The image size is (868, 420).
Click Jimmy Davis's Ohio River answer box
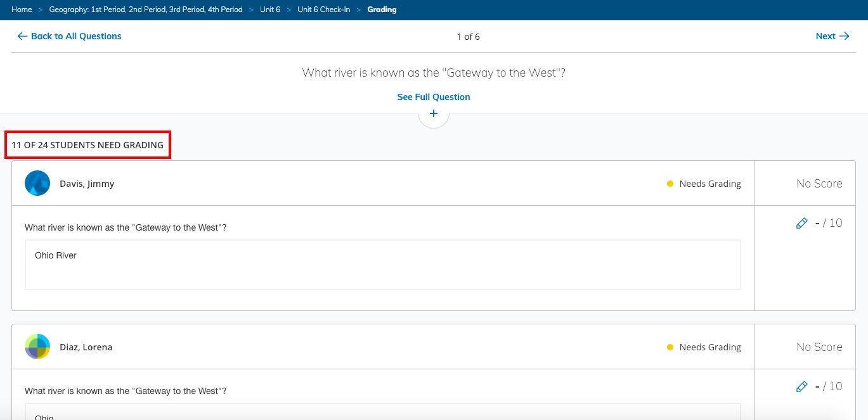point(383,265)
